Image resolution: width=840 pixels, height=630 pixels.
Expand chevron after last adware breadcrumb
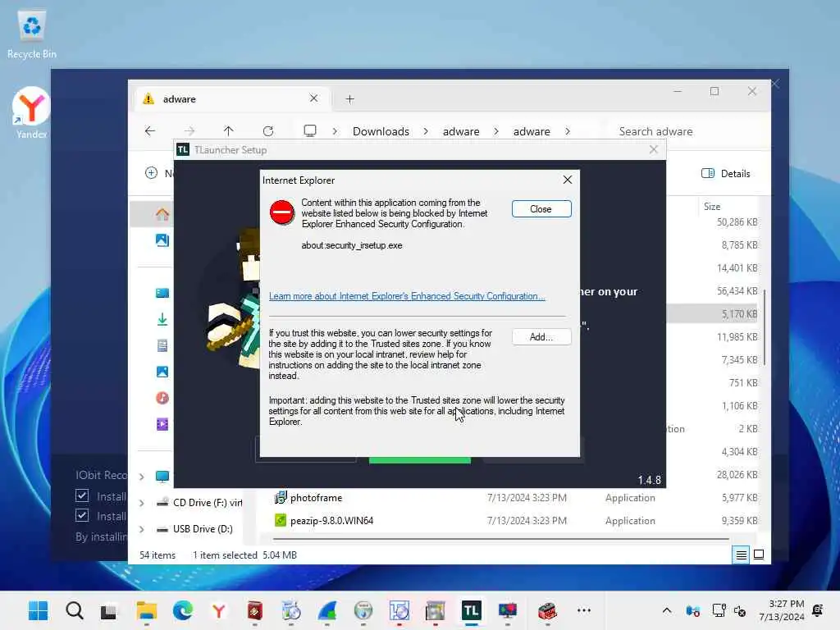pos(568,131)
